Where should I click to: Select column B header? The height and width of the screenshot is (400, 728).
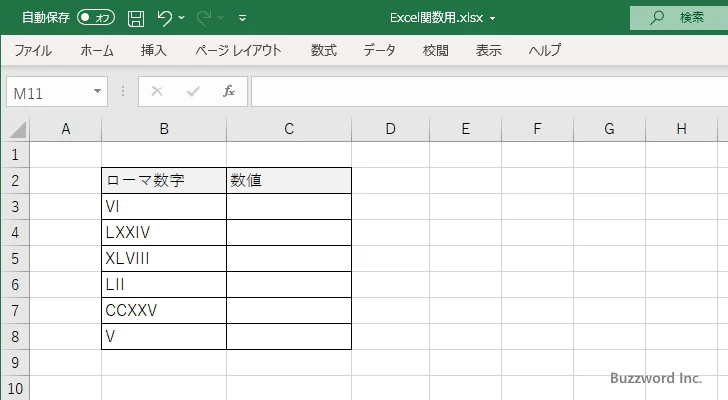click(x=164, y=129)
